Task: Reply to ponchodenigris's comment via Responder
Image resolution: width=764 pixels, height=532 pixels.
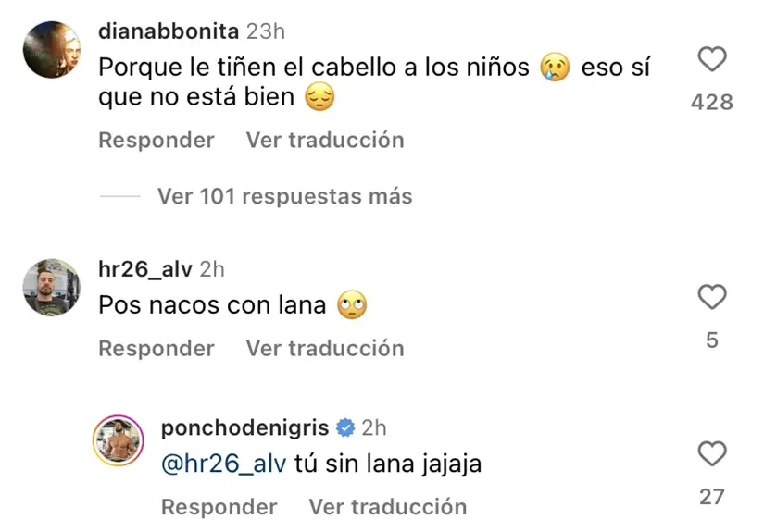Action: [219, 507]
